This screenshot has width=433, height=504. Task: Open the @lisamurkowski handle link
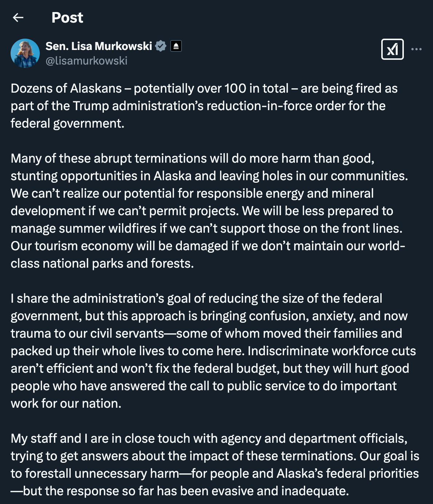coord(86,61)
